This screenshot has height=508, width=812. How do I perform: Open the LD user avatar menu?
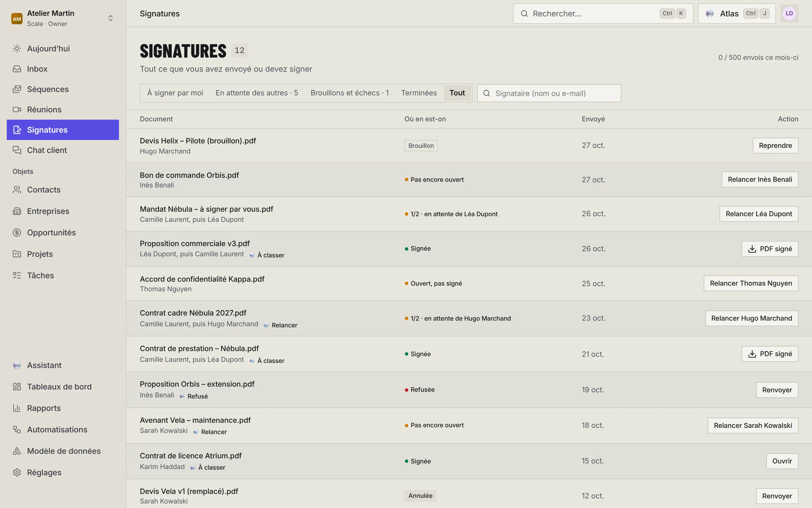point(789,14)
